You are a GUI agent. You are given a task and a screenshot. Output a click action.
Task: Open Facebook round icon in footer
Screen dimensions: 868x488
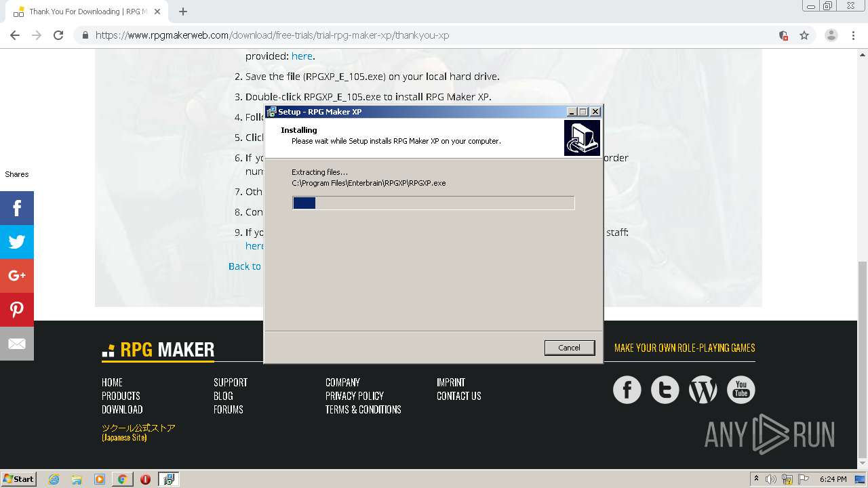point(627,390)
